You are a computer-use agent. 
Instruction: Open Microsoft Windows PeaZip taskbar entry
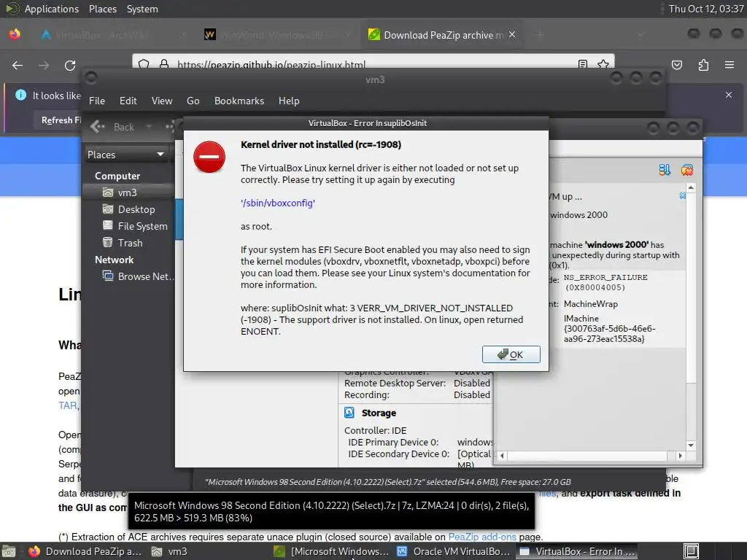pyautogui.click(x=331, y=551)
